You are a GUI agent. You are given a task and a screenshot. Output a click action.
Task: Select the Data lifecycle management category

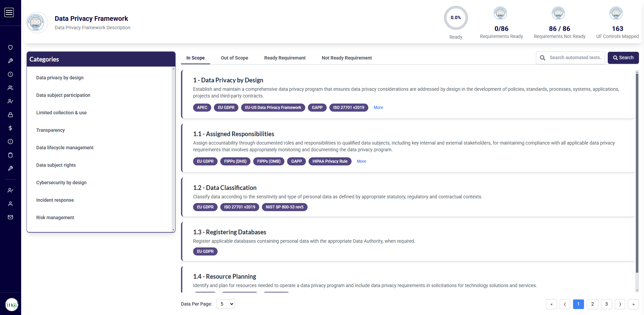[65, 148]
